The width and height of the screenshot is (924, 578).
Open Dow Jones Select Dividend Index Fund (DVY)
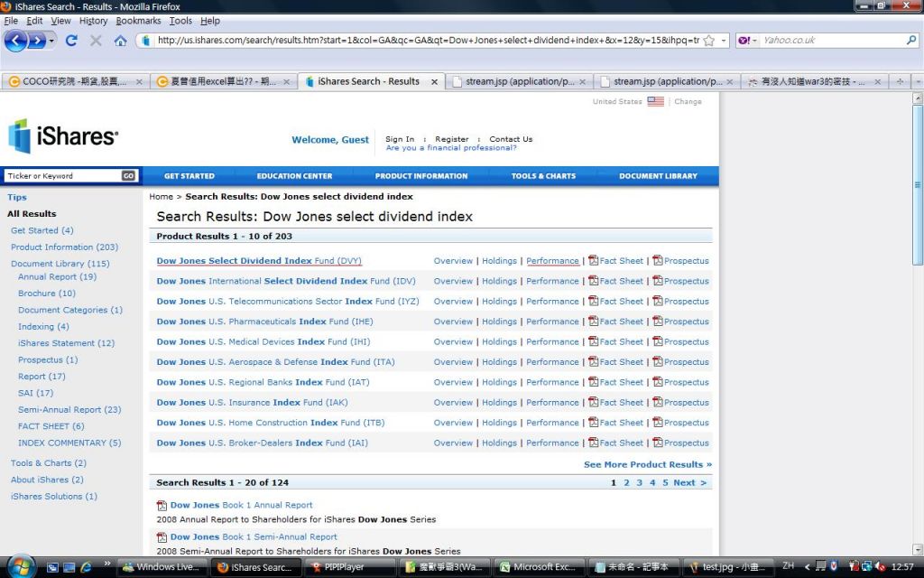click(x=259, y=261)
